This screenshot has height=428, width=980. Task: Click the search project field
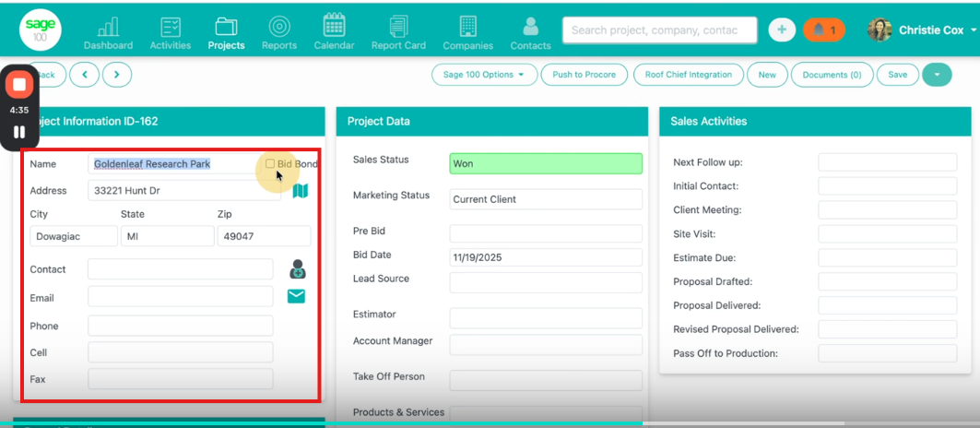coord(659,30)
